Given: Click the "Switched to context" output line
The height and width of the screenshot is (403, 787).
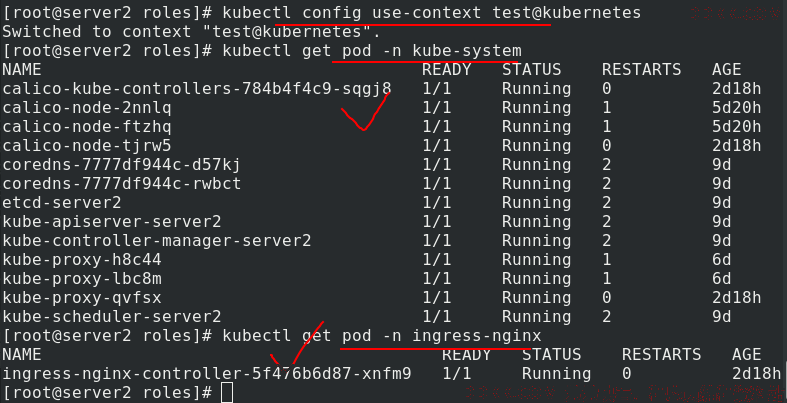Looking at the screenshot, I should pyautogui.click(x=192, y=32).
